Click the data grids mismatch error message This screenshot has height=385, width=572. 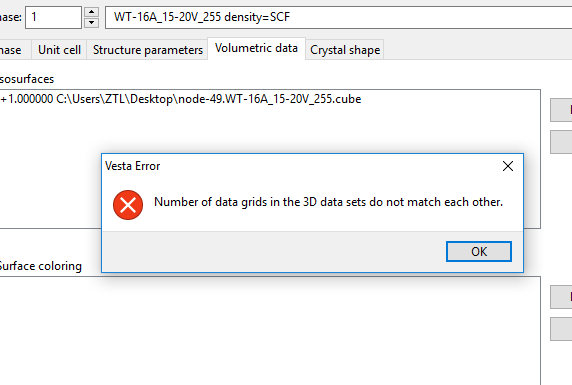pyautogui.click(x=328, y=202)
